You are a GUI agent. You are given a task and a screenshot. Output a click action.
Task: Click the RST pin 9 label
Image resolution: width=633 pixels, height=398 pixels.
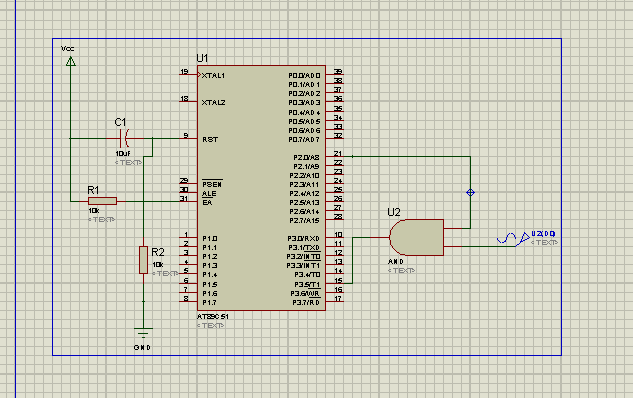[210, 139]
